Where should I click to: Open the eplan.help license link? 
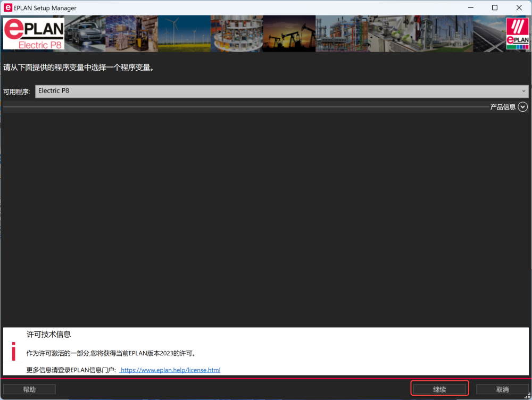pyautogui.click(x=170, y=370)
